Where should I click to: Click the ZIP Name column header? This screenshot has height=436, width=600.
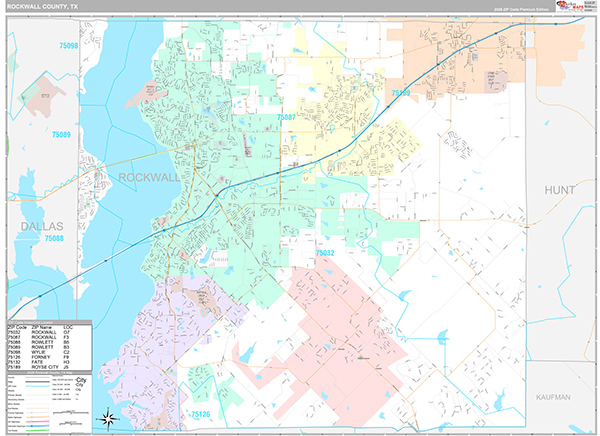41,327
